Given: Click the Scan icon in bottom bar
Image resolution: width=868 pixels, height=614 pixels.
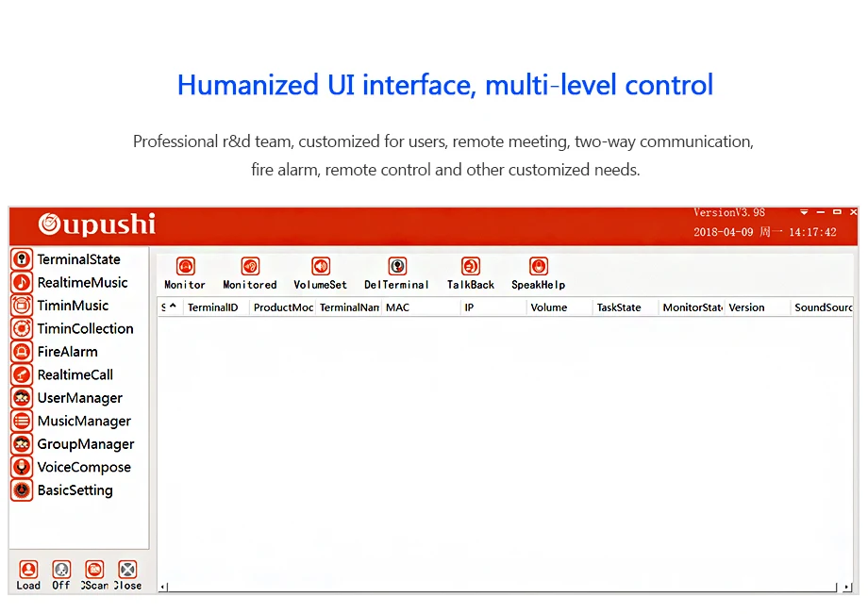Looking at the screenshot, I should (x=94, y=569).
